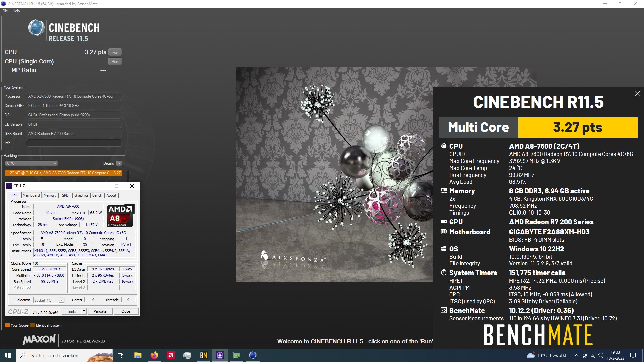
Task: Click the AMD A8 logo in CPU-Z
Action: coord(121,216)
